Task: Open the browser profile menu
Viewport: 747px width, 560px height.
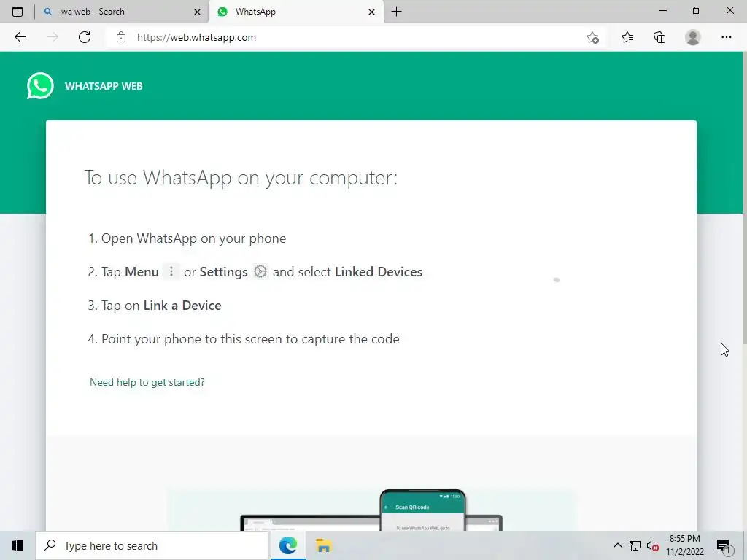Action: click(x=693, y=38)
